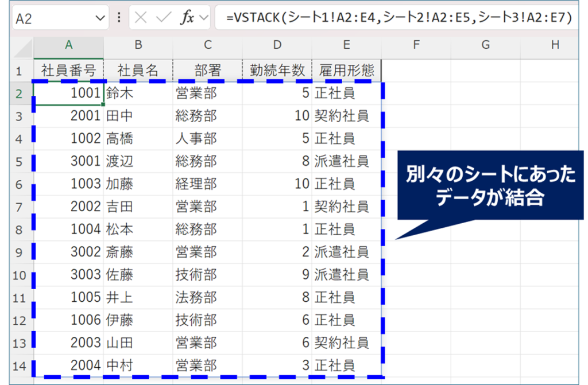The height and width of the screenshot is (385, 588).
Task: Click the 雇用形態 header cell
Action: [x=346, y=69]
